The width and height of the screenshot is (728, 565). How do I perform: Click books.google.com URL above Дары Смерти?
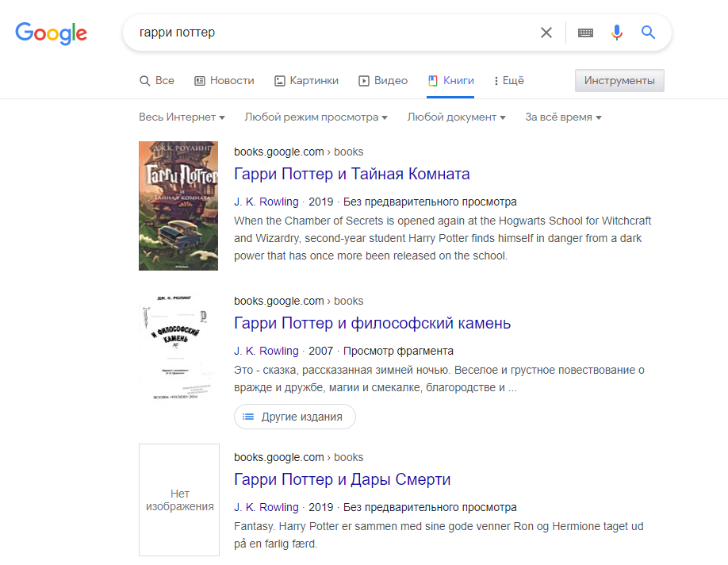click(298, 457)
